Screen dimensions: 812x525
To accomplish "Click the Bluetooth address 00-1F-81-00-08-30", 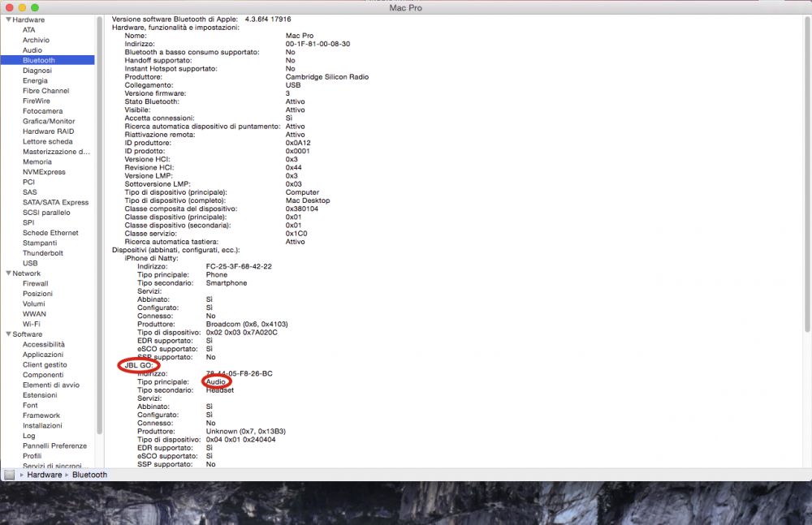I will (x=317, y=44).
